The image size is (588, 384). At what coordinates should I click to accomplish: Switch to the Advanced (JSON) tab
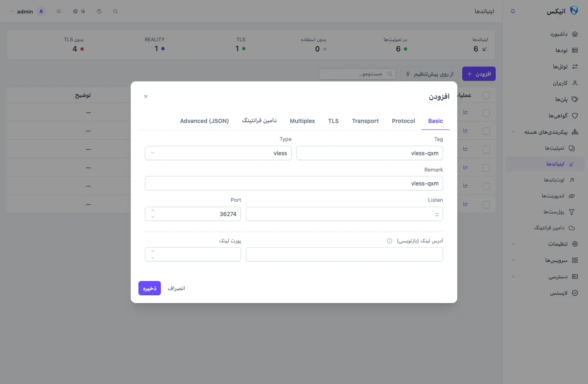[204, 121]
